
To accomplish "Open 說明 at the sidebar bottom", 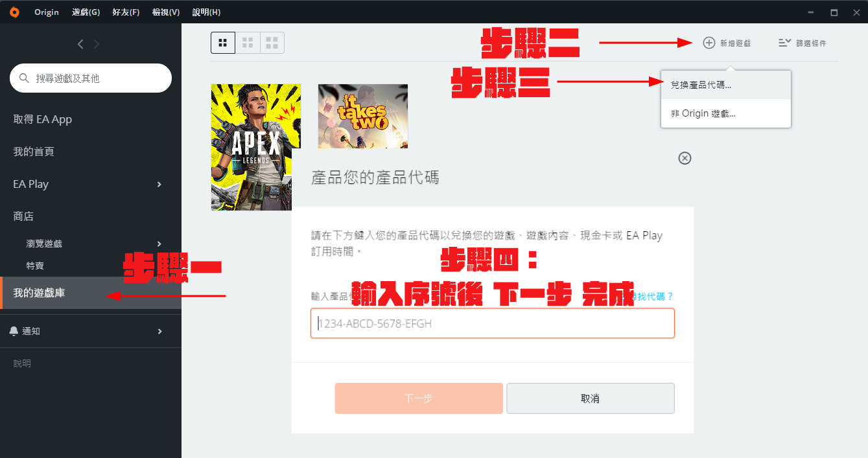I will [22, 363].
